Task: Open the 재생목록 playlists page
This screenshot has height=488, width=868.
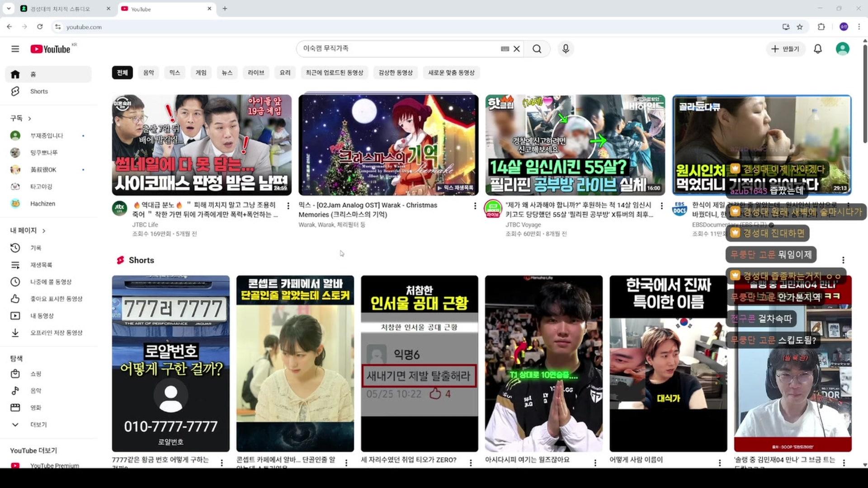Action: (43, 265)
